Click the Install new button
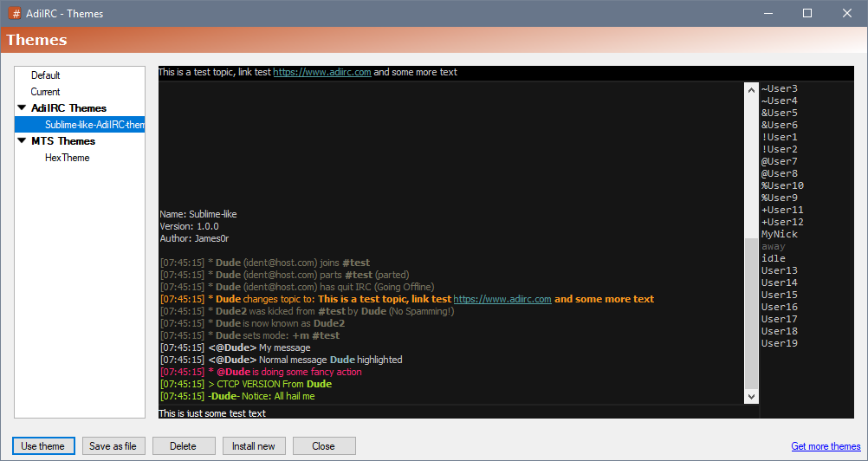The width and height of the screenshot is (868, 461). [254, 446]
